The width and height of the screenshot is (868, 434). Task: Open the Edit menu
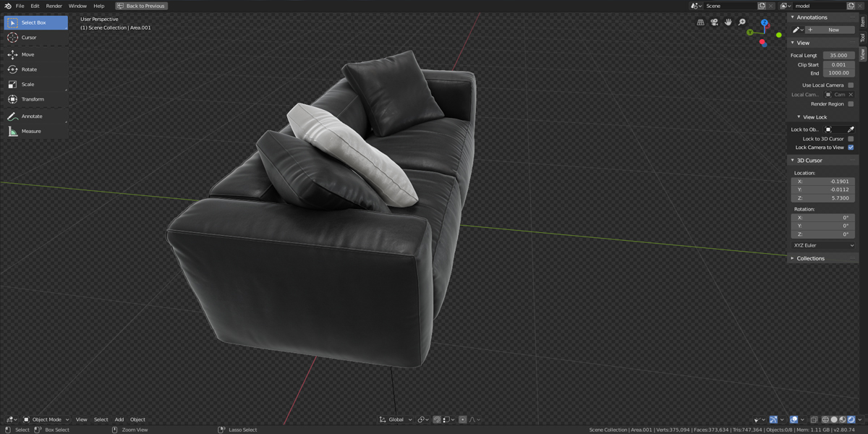tap(35, 6)
